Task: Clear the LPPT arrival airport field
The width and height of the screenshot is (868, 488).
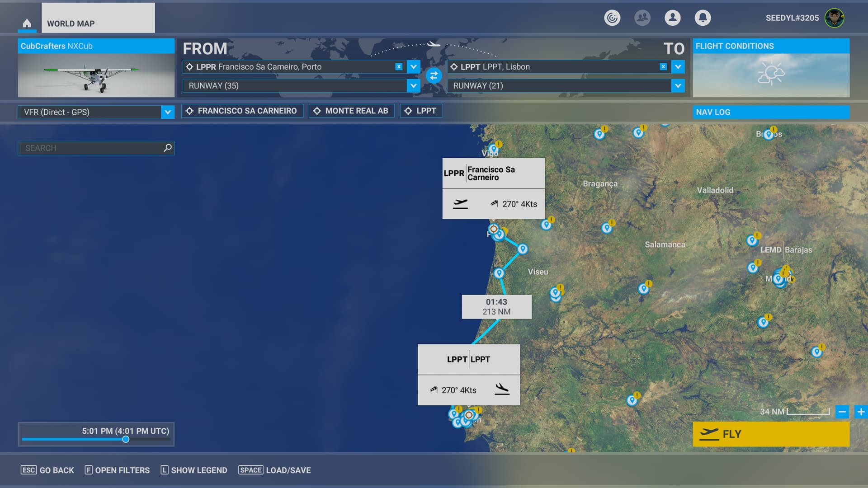Action: pyautogui.click(x=663, y=66)
